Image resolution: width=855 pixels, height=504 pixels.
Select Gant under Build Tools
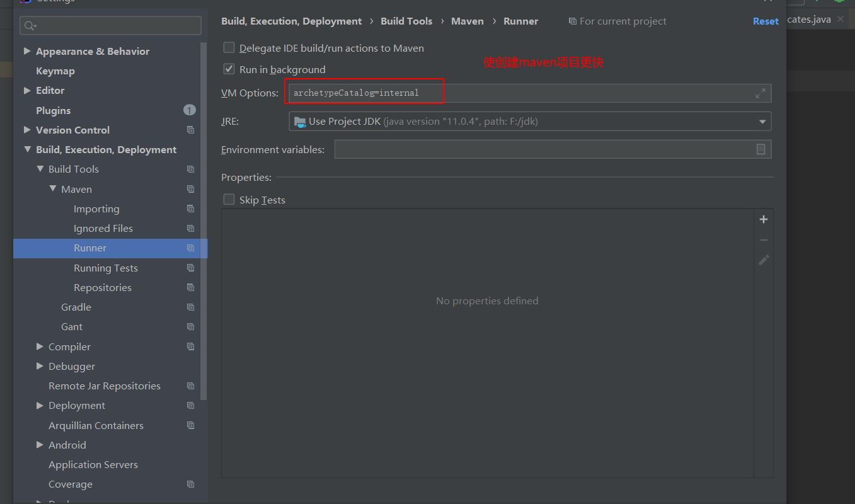click(x=72, y=326)
